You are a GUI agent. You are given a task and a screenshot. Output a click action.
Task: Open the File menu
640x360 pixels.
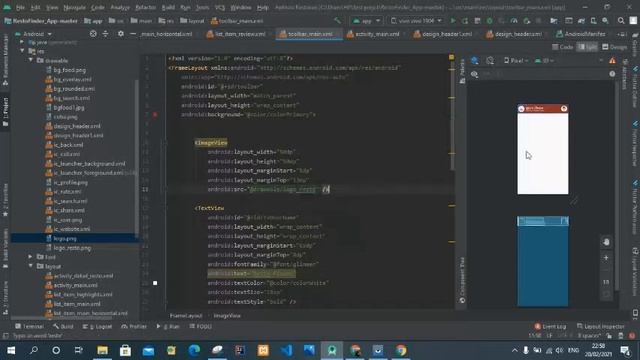[20, 7]
